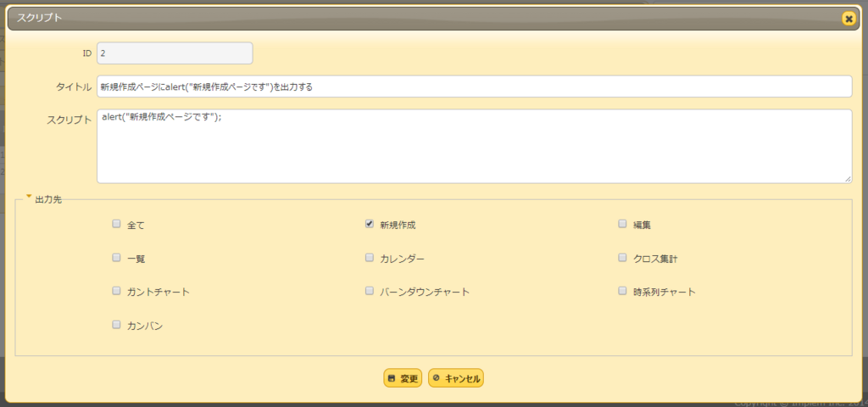
Task: Check the 全て checkbox
Action: 116,224
